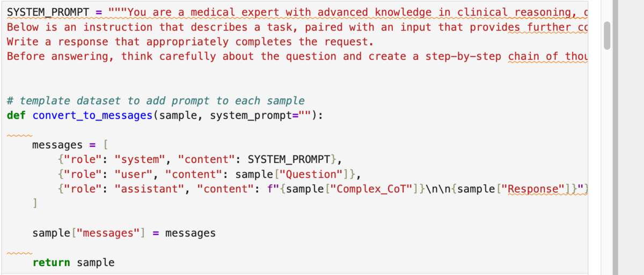Click SYSTEM_PROMPT inside the system message dict
This screenshot has height=275, width=644.
coord(289,159)
